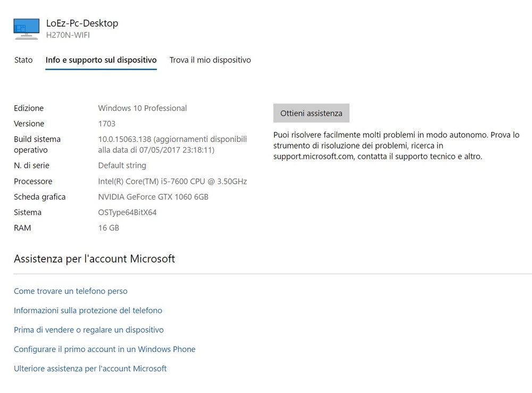Click the device name LoEz-Pc-Desktop
The height and width of the screenshot is (393, 532).
82,23
